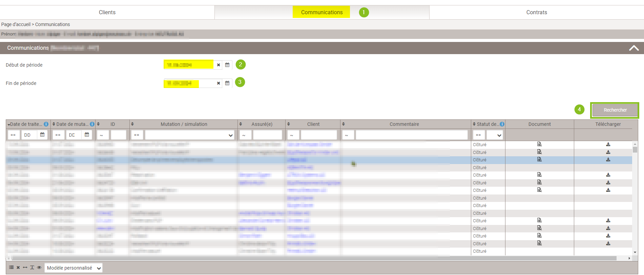Screen dimensions: 644x275
Task: Click the Client filter text box
Action: [319, 135]
